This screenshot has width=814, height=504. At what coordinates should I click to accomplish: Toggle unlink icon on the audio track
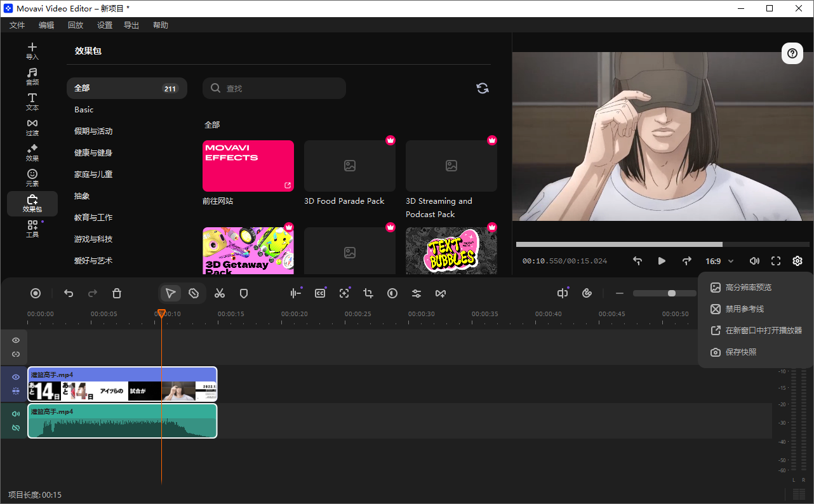click(x=16, y=428)
